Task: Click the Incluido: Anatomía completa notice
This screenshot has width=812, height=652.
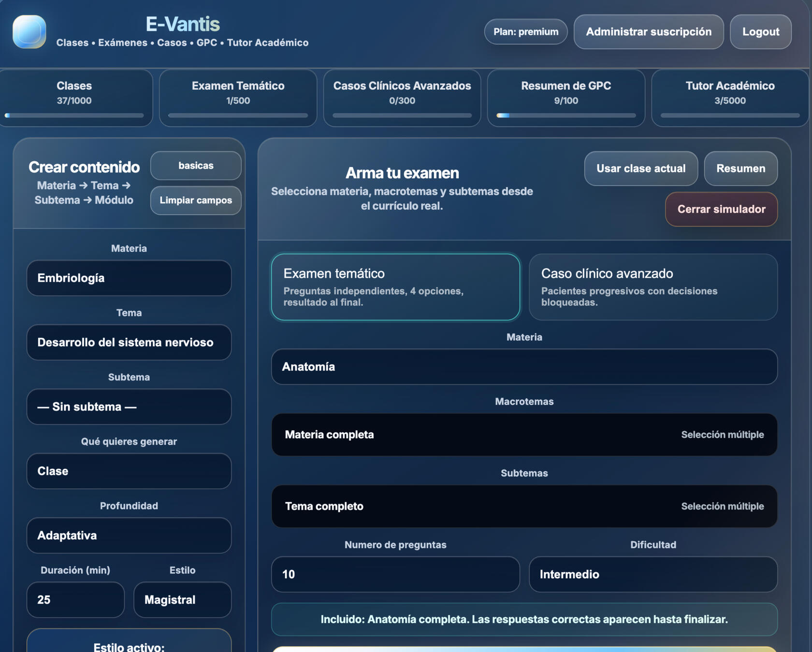Action: pos(524,619)
